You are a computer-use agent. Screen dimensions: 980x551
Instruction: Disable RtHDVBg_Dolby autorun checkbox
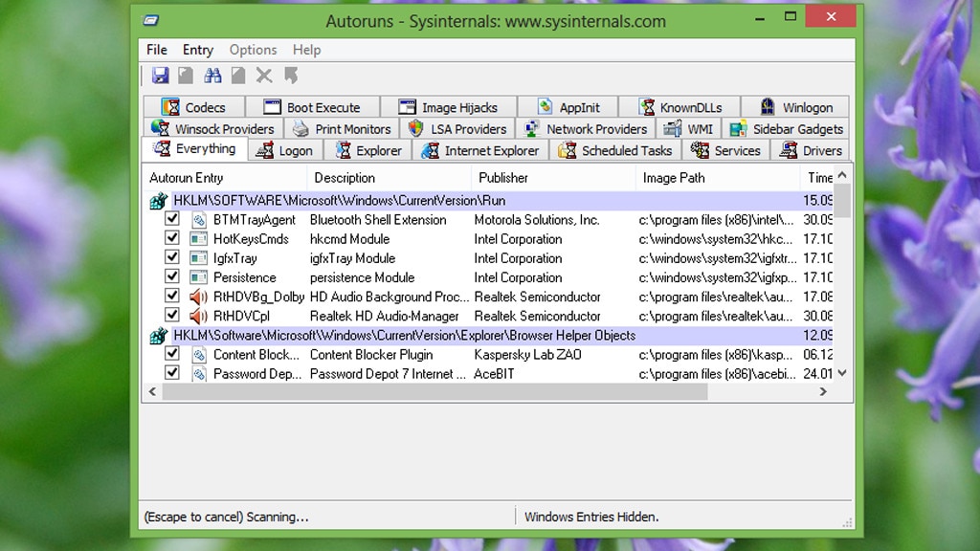tap(172, 296)
